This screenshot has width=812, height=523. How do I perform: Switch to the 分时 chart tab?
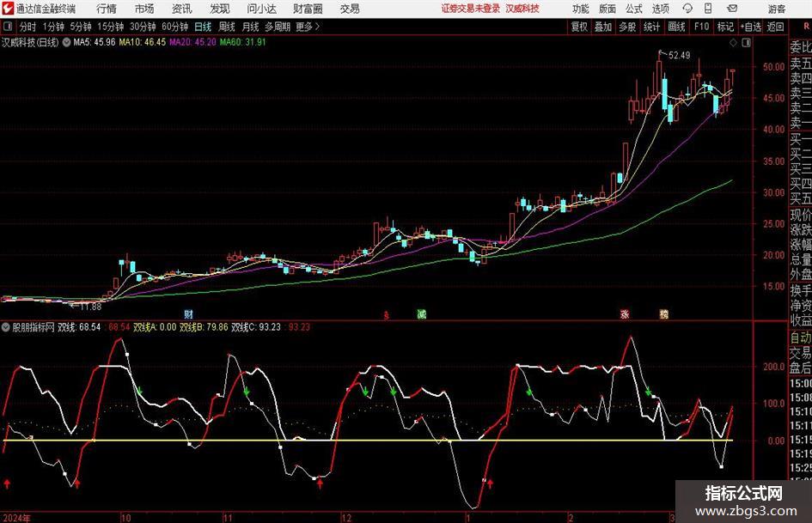28,27
